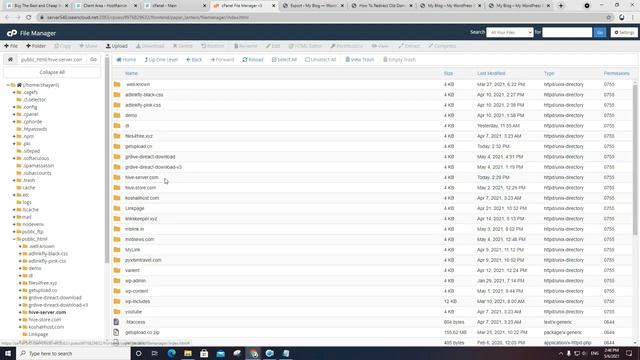Sort by Last Modified column header

tap(491, 73)
